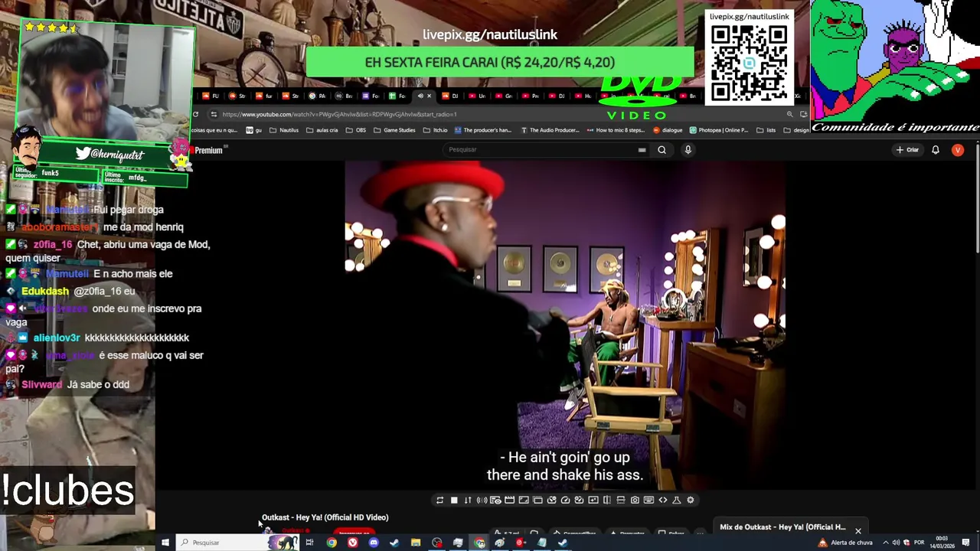This screenshot has height=551, width=980.
Task: Open the 'aulas cria' bookmarks folder
Action: click(x=322, y=130)
